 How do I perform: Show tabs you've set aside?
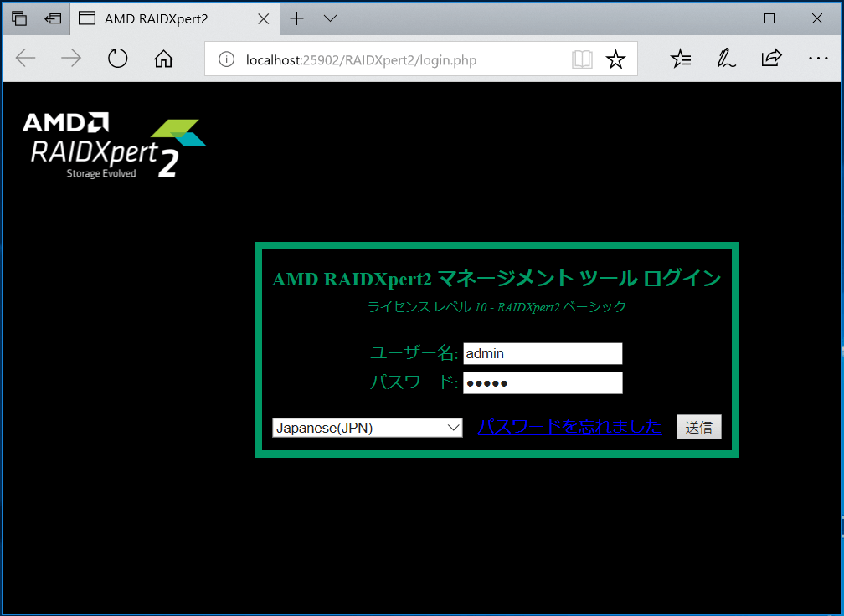pyautogui.click(x=19, y=18)
